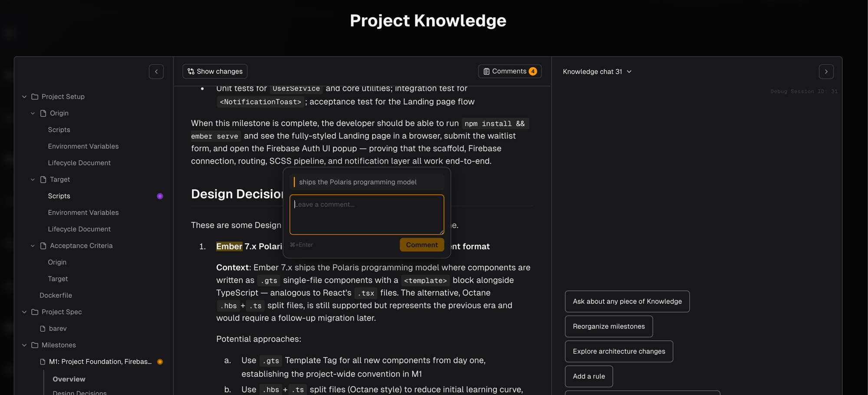This screenshot has height=395, width=868.
Task: Open Lifecycle Document under Origin
Action: coord(79,163)
